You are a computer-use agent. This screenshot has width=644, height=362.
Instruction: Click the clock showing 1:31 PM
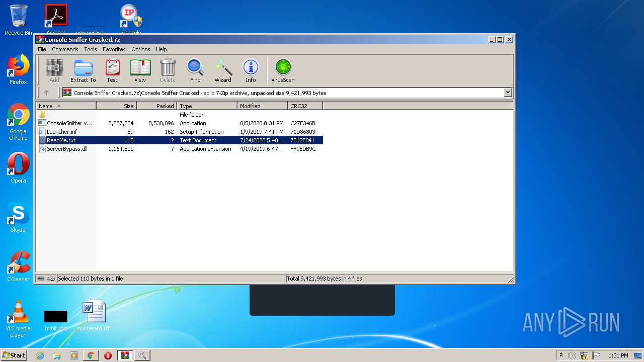[618, 355]
